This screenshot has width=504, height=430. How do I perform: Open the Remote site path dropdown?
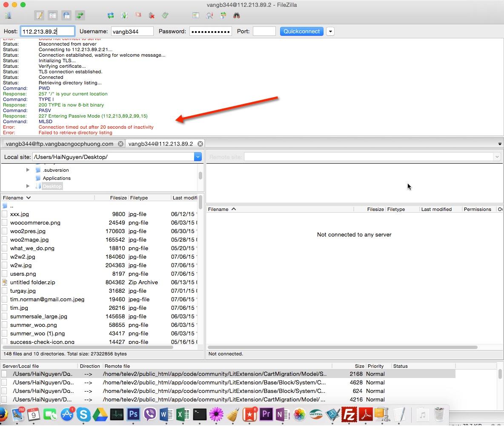click(497, 157)
